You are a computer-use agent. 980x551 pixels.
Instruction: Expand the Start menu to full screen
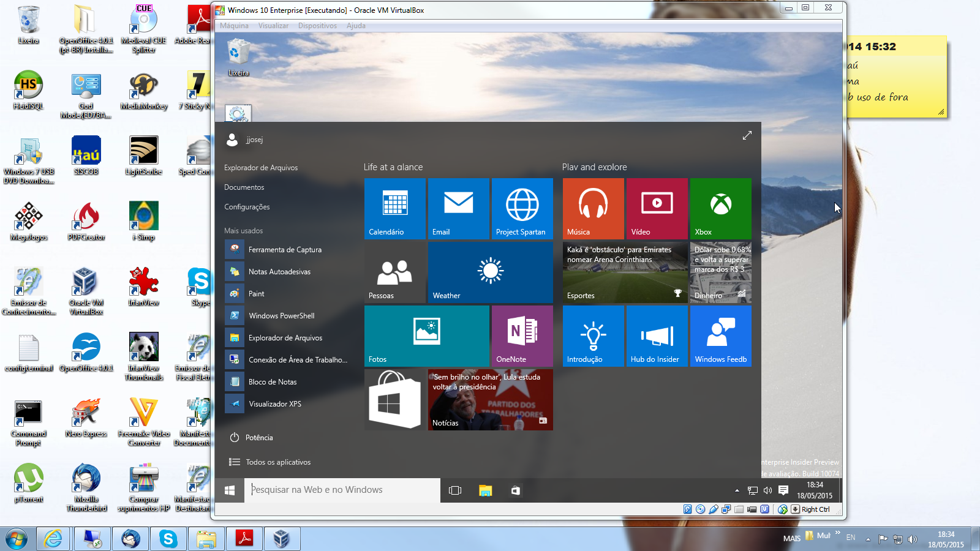[747, 135]
